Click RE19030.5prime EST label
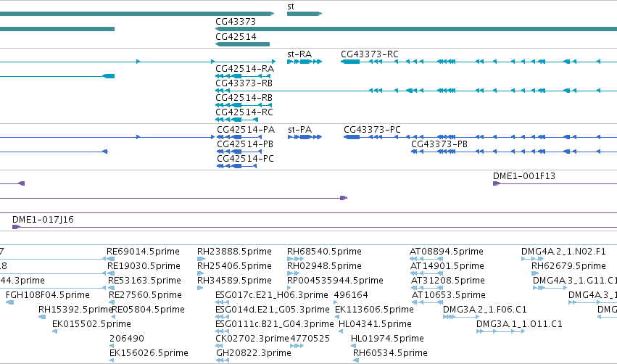The height and width of the screenshot is (364, 617). click(144, 266)
